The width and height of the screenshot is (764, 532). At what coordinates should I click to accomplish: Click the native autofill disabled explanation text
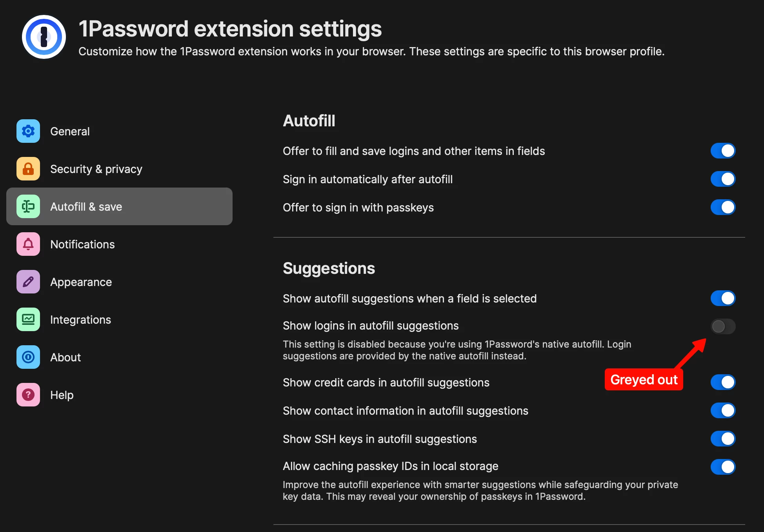(457, 350)
